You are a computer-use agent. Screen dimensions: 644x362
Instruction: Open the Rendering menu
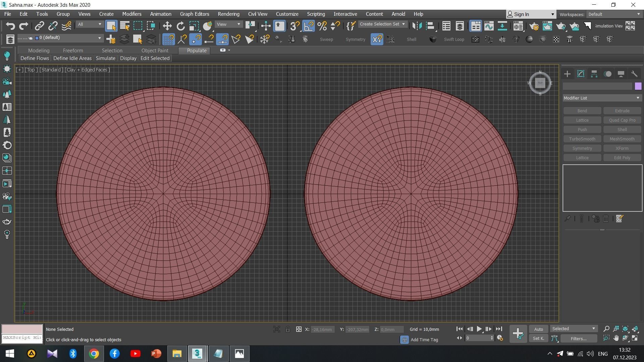coord(228,14)
